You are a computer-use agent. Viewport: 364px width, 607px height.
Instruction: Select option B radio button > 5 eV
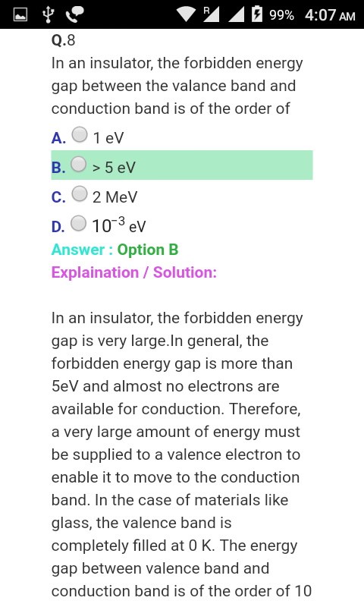[79, 164]
